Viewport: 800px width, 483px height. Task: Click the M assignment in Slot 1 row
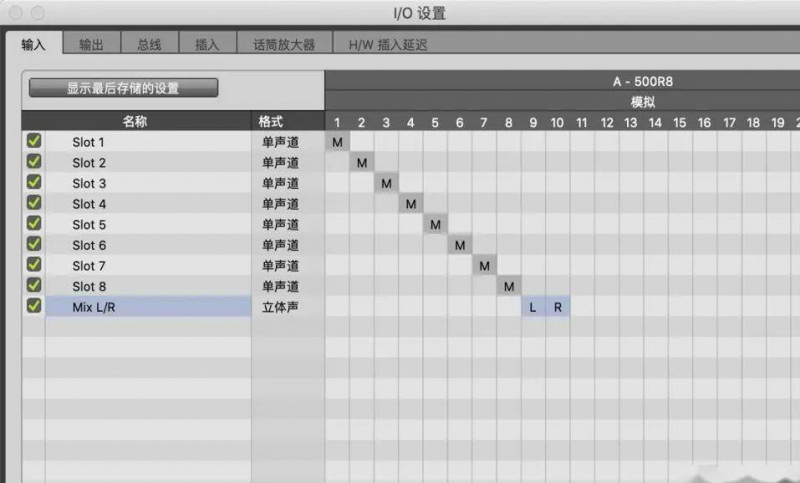coord(337,143)
